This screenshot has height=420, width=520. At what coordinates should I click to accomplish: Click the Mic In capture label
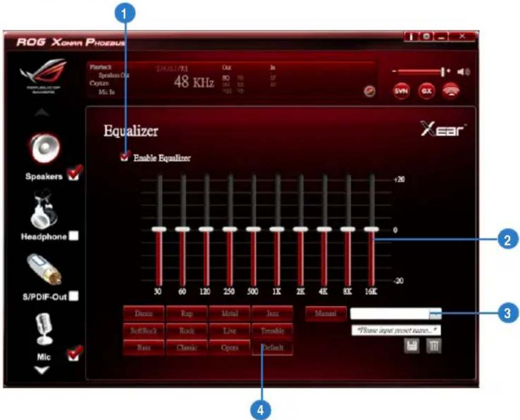pos(106,92)
